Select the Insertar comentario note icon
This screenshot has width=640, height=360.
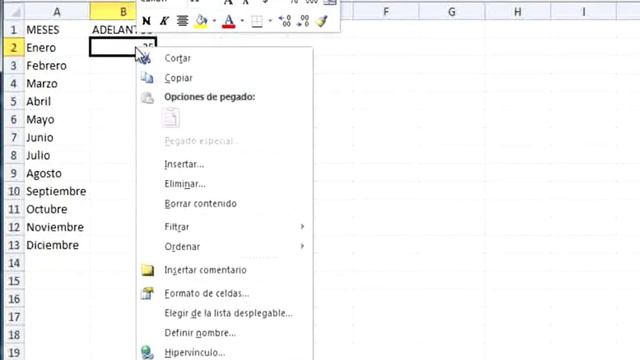click(147, 270)
